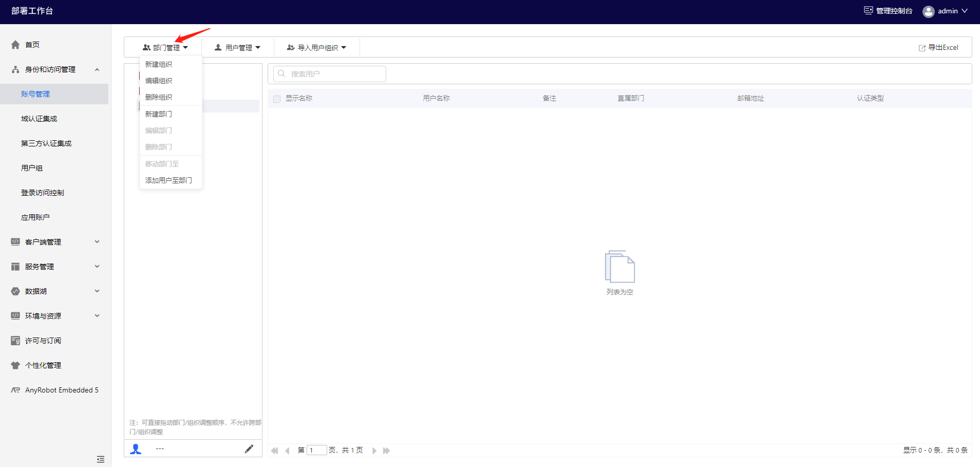The width and height of the screenshot is (980, 467).
Task: Click the magnifier icon in user search
Action: click(x=281, y=73)
